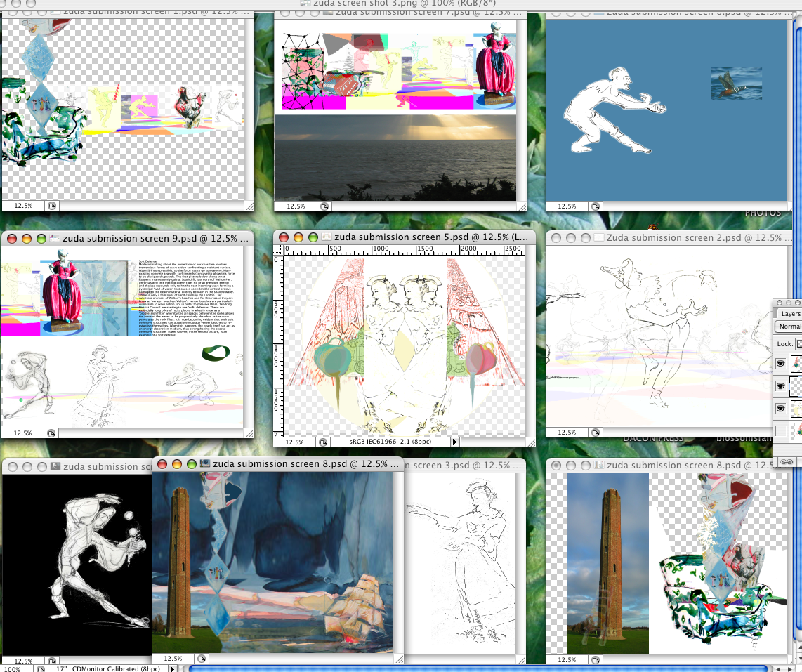This screenshot has height=672, width=802.
Task: Click the lock transparent pixels icon in Layers
Action: click(798, 344)
